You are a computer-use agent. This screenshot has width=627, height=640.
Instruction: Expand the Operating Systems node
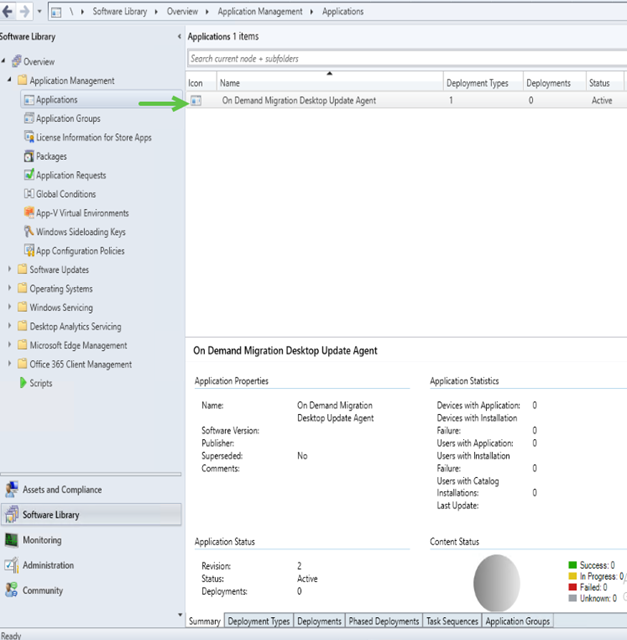tap(9, 288)
